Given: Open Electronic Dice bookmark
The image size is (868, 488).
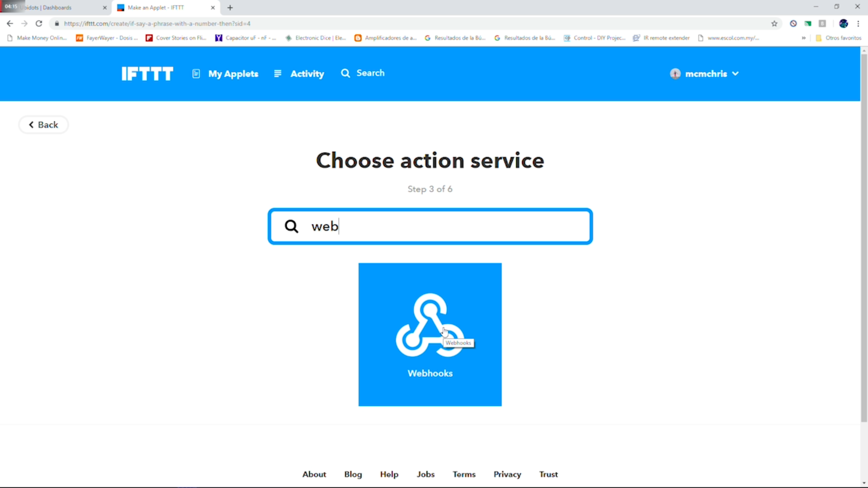Looking at the screenshot, I should pos(316,38).
